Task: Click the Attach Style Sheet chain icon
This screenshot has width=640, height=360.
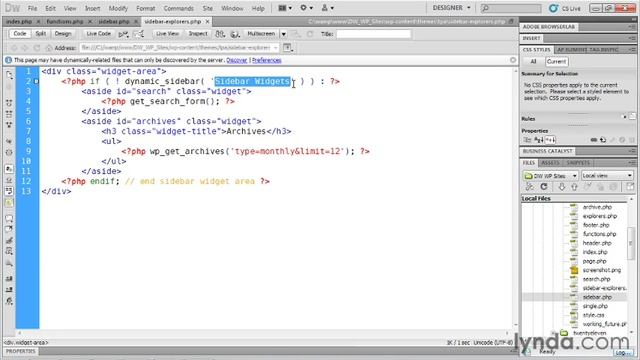Action: 593,140
